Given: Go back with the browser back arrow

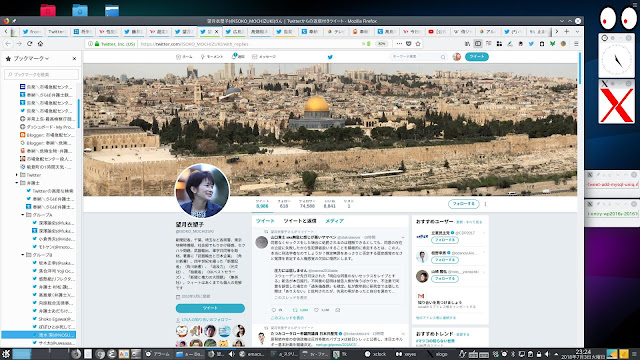Looking at the screenshot, I should 8,44.
